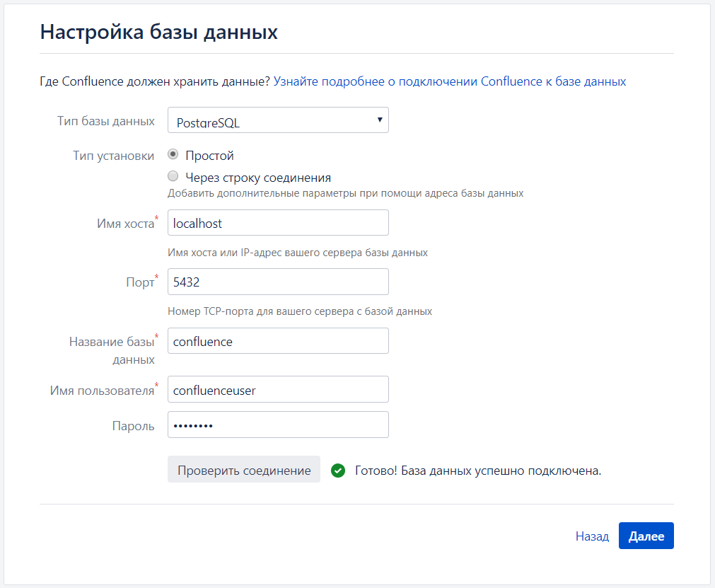The image size is (715, 588).
Task: Choose the "Через строку соединения" radio option
Action: pos(173,177)
